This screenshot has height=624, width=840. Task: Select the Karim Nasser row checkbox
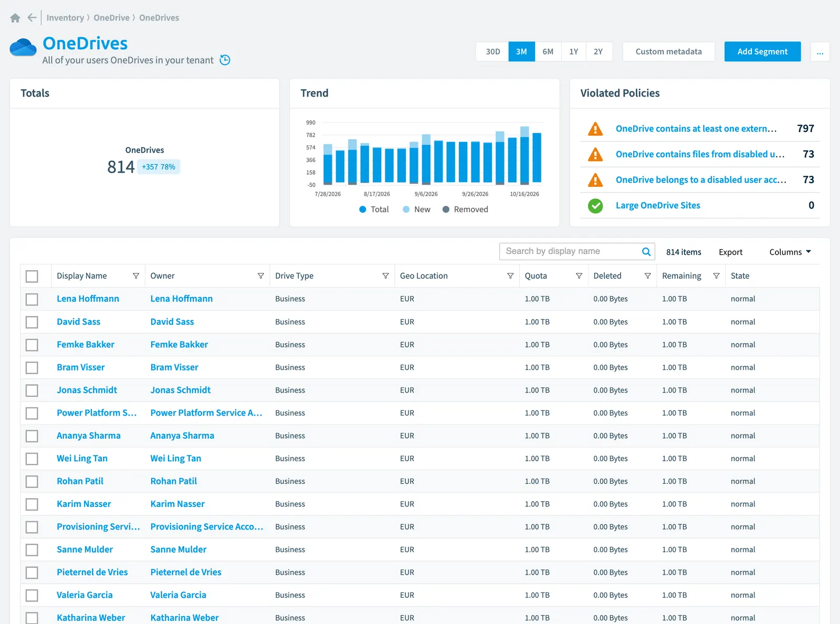tap(32, 504)
